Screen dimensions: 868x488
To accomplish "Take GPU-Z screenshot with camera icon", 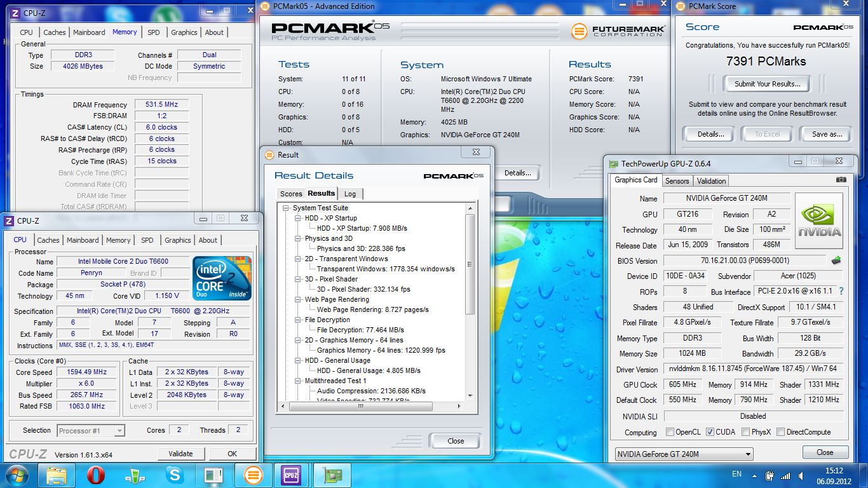I will tap(841, 180).
